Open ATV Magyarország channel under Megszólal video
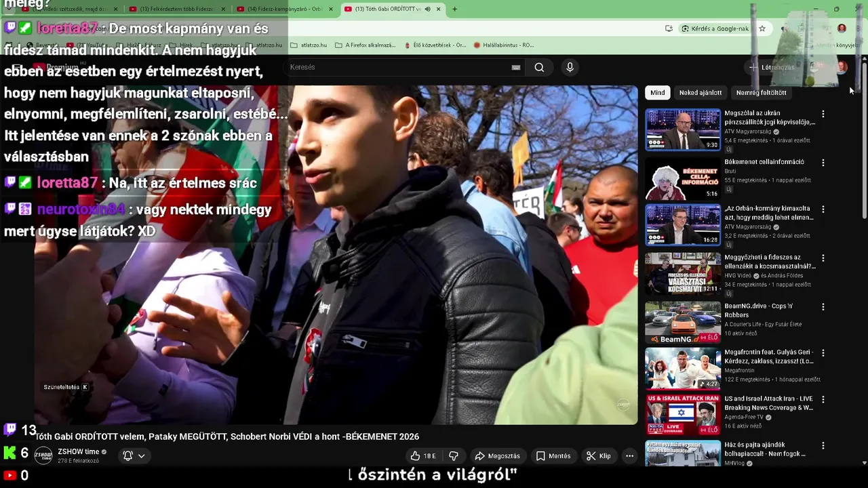The image size is (868, 488). [x=749, y=131]
